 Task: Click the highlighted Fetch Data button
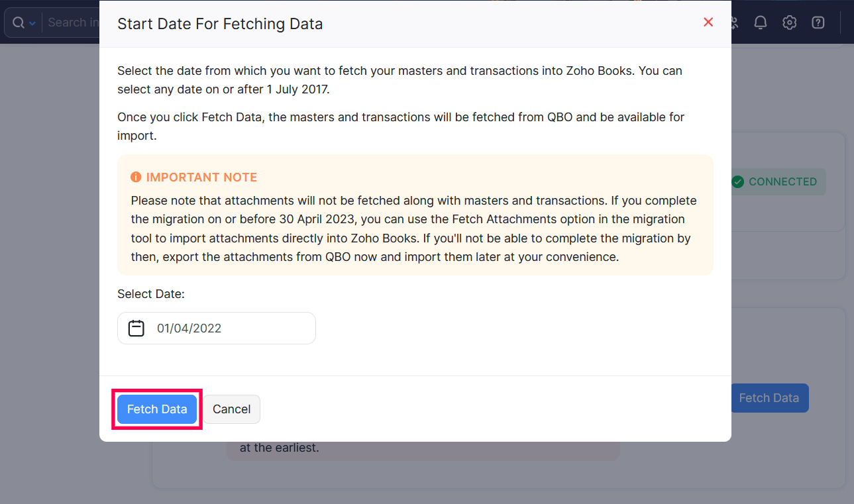click(x=156, y=409)
